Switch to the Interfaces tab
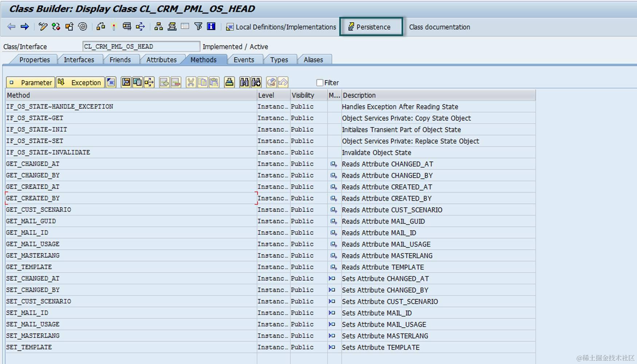This screenshot has height=364, width=637. click(x=79, y=60)
